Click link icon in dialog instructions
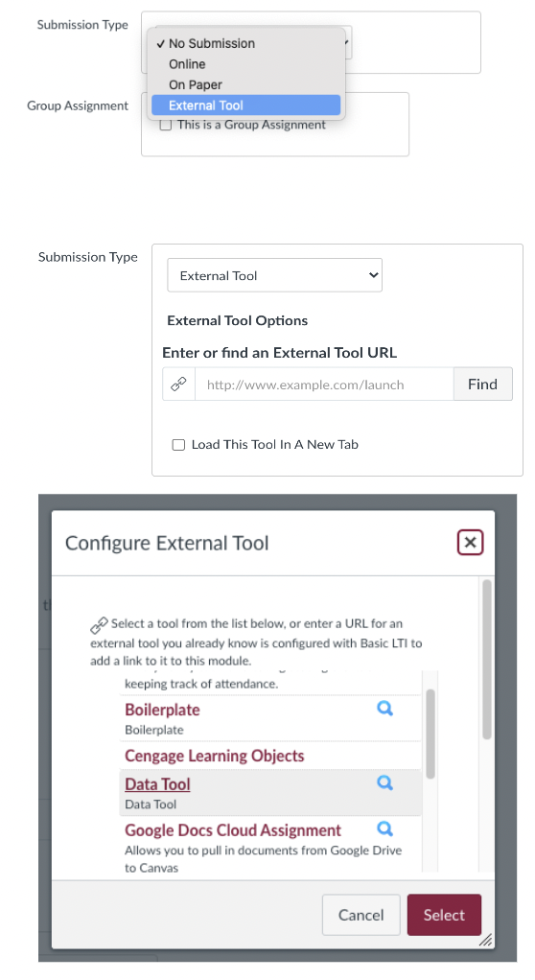535x980 pixels. pyautogui.click(x=99, y=624)
